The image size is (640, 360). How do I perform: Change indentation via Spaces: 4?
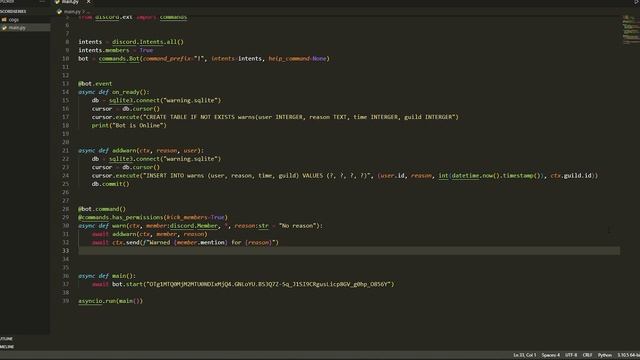pos(551,355)
